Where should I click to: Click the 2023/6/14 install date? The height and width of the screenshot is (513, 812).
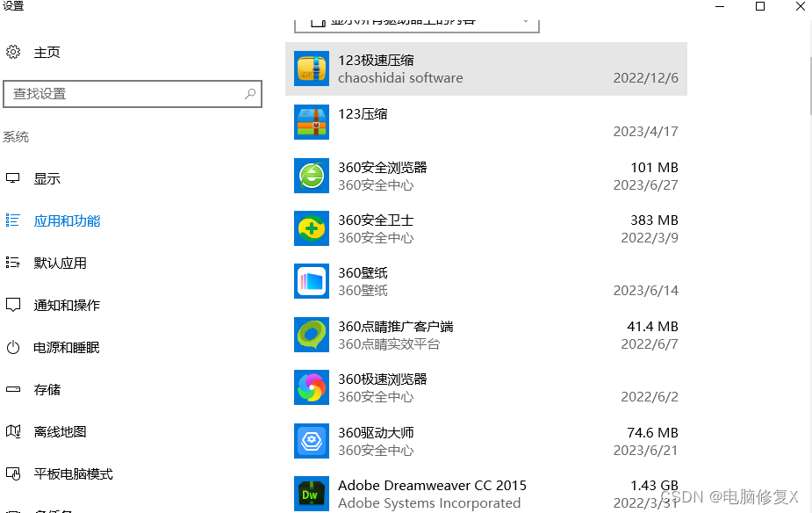pos(646,291)
